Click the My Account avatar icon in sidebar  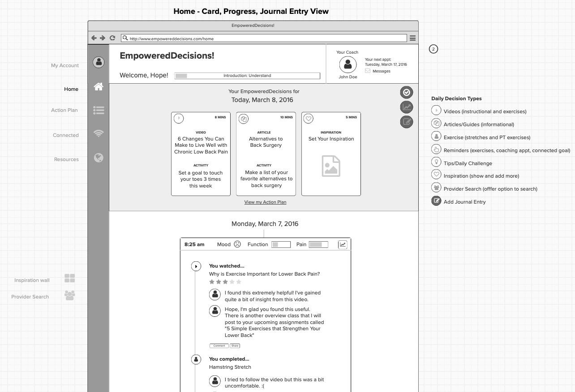99,62
